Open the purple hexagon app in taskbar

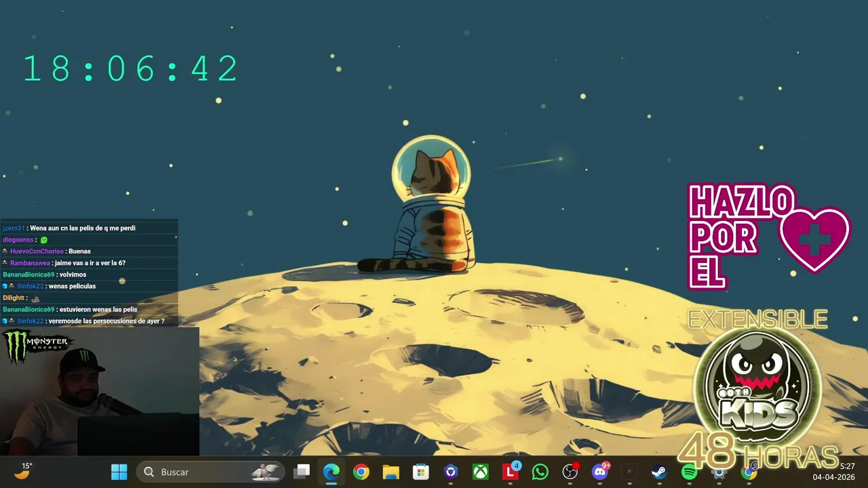coord(451,472)
